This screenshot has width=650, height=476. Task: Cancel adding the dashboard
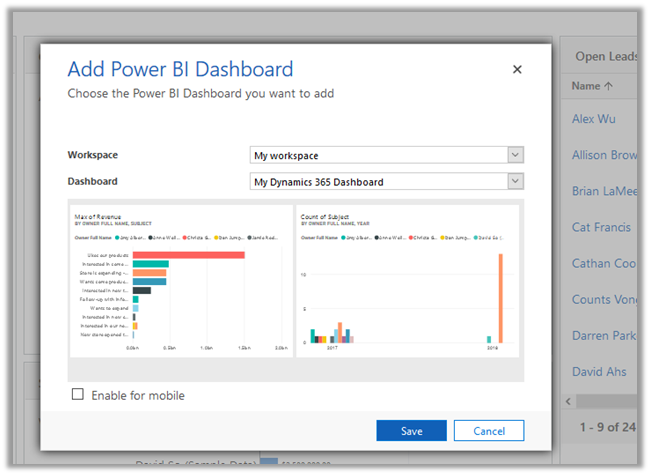[488, 430]
